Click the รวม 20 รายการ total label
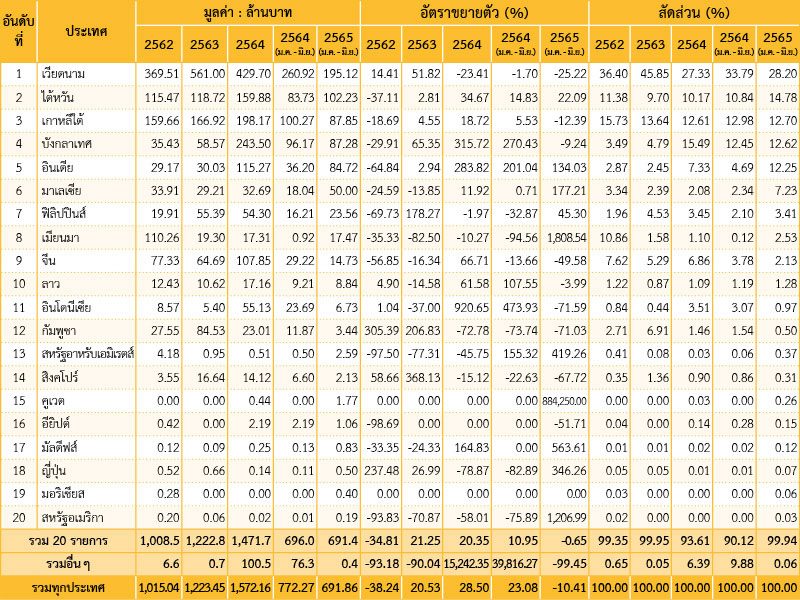800x600 pixels. (69, 541)
